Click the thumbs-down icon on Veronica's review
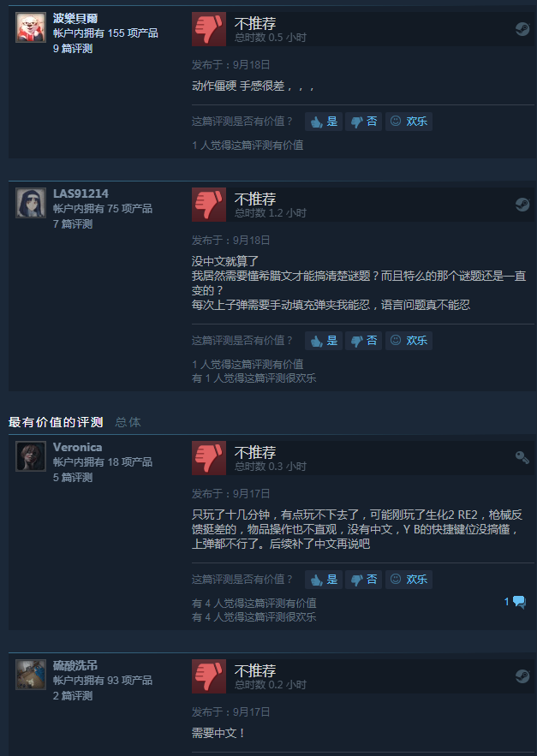The height and width of the screenshot is (756, 537). (x=209, y=458)
